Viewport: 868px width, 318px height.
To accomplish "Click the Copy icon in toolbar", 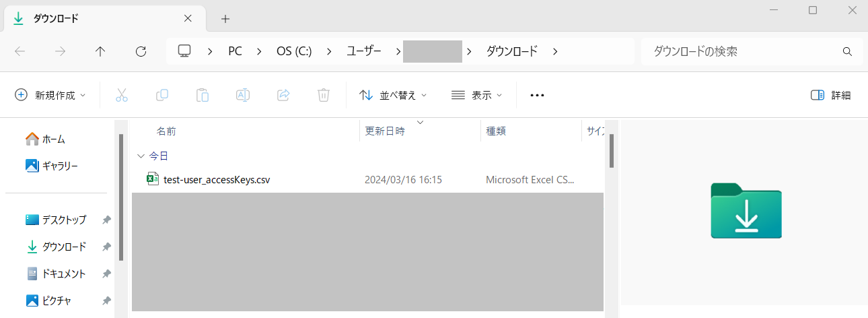I will click(162, 95).
